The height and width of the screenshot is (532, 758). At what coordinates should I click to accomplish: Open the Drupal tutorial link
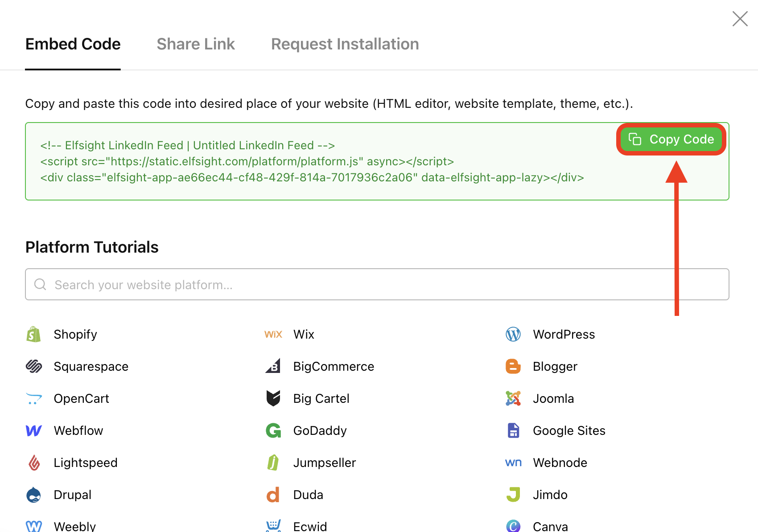tap(72, 495)
